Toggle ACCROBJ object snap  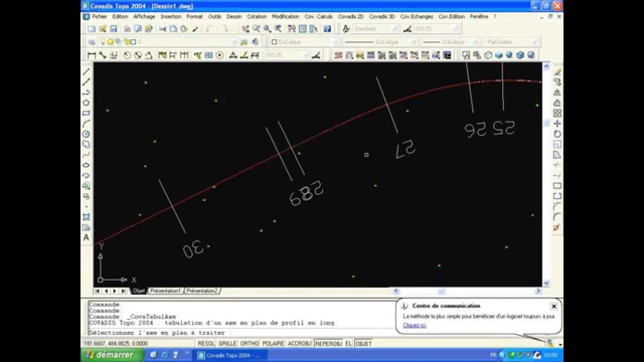299,343
